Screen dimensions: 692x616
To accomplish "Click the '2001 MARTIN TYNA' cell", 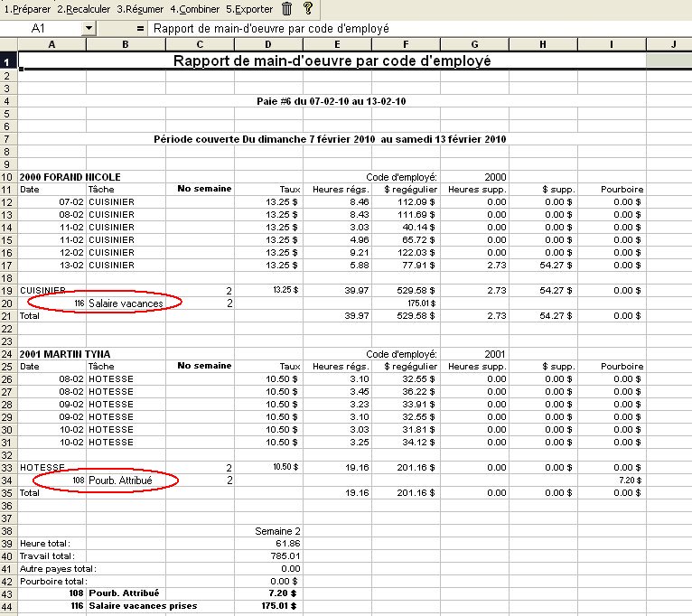I will [65, 354].
